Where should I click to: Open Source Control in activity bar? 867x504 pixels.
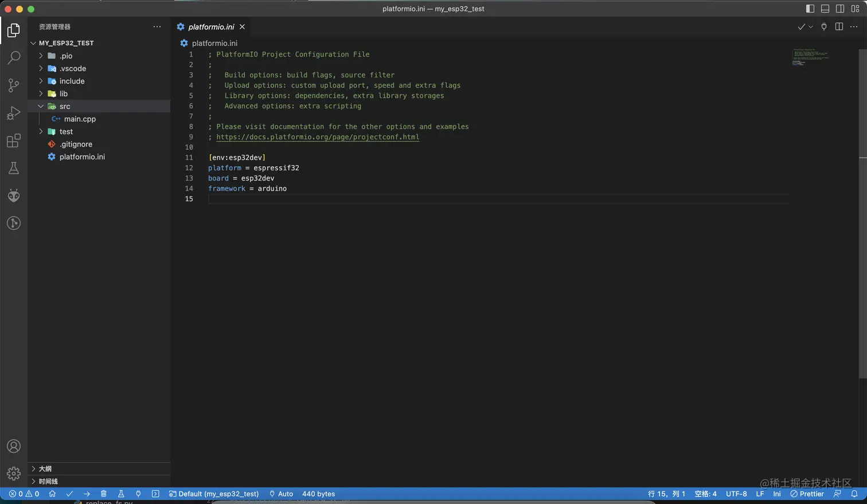coord(14,85)
